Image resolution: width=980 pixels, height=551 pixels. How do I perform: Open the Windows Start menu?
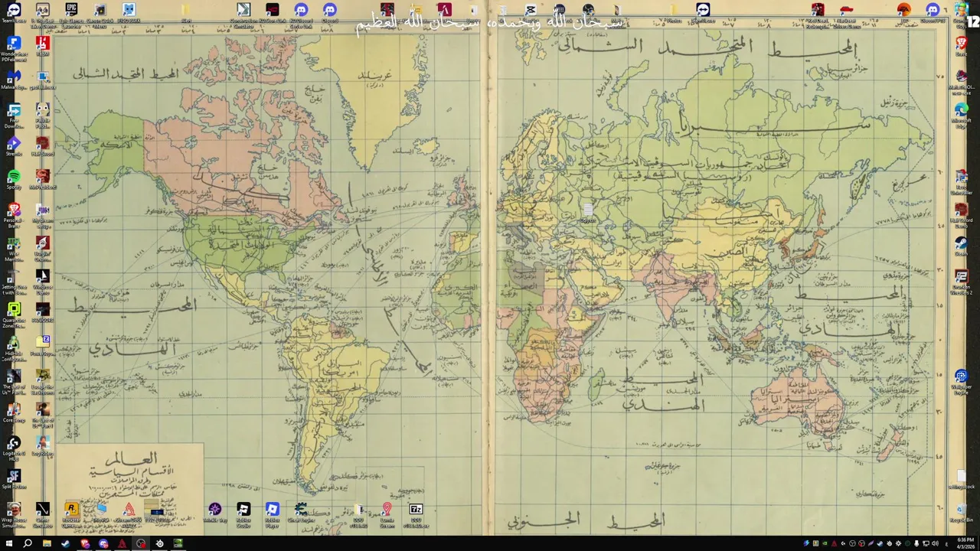pos(9,543)
